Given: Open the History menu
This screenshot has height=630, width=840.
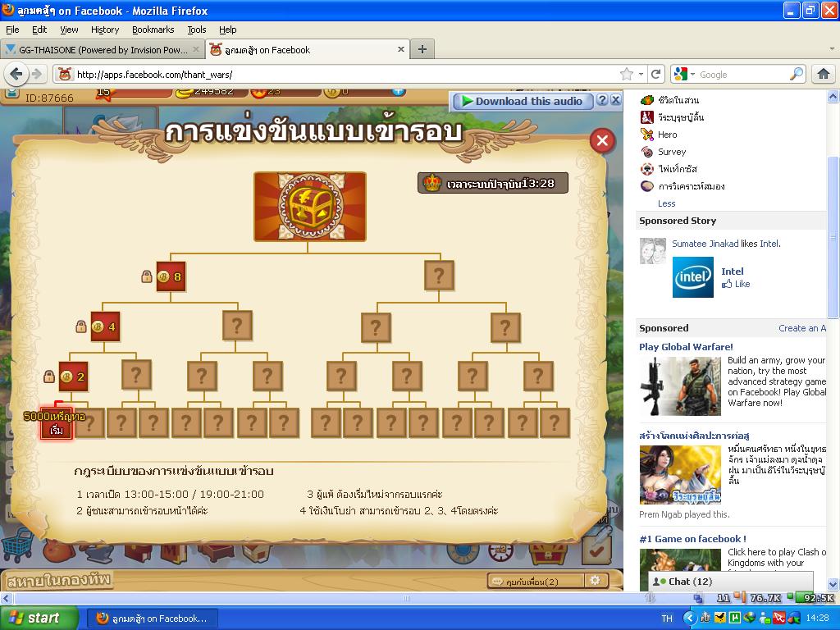Looking at the screenshot, I should point(105,30).
